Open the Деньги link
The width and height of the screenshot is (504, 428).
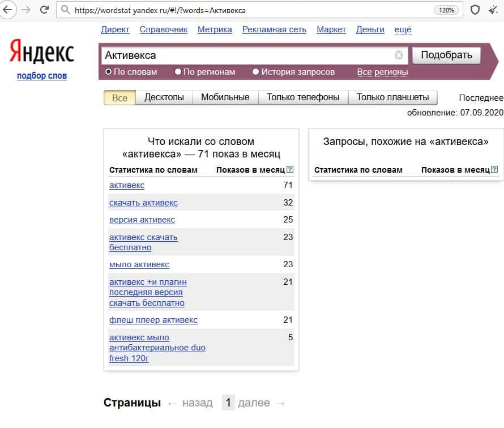pos(370,29)
